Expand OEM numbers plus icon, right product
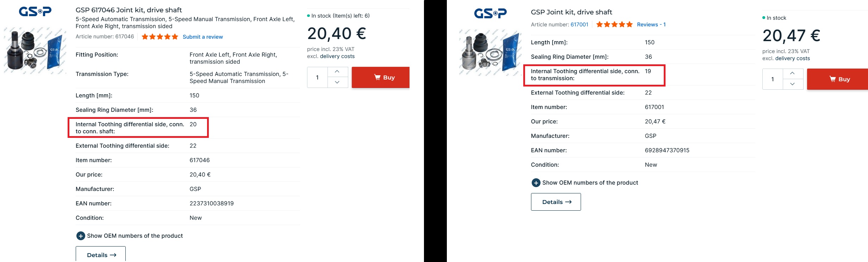The image size is (868, 262). tap(536, 183)
